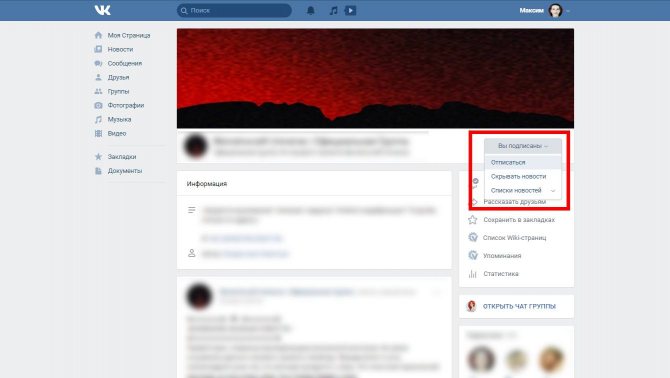Expand the Вы подписаны dropdown button
The width and height of the screenshot is (670, 378).
[x=523, y=146]
